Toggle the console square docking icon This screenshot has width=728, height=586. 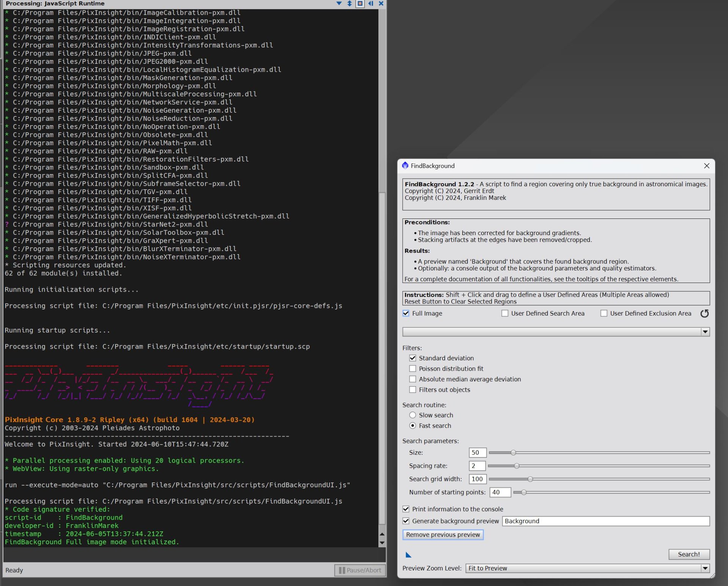[360, 3]
